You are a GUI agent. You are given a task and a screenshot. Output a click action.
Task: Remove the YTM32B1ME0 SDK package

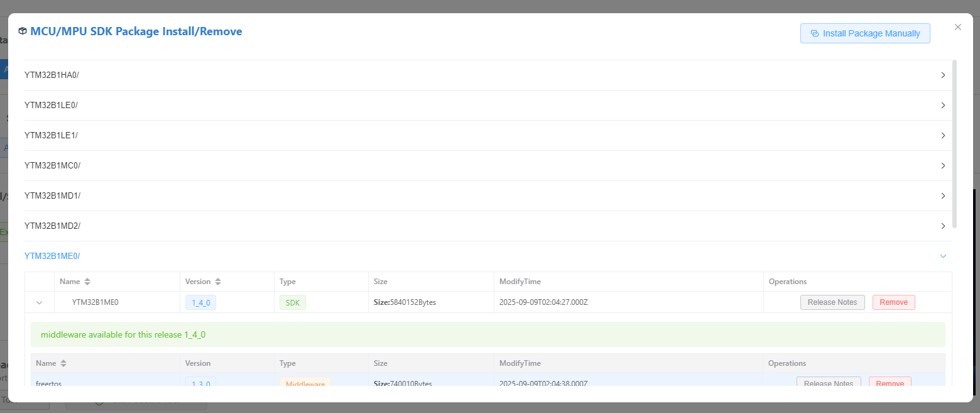(893, 302)
